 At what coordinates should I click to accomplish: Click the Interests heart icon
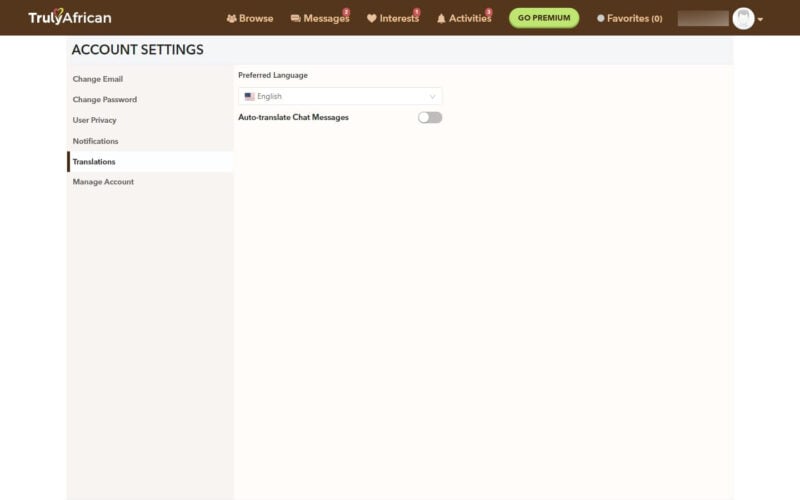point(371,18)
